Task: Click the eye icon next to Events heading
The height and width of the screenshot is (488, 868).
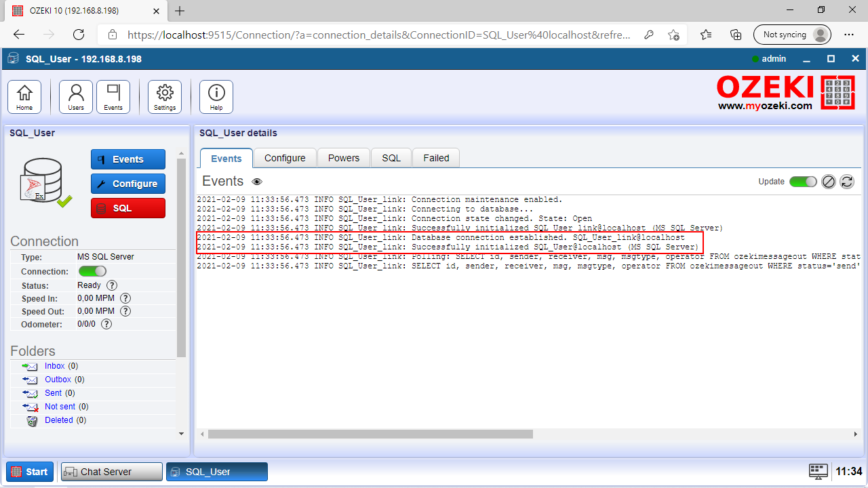Action: coord(257,182)
